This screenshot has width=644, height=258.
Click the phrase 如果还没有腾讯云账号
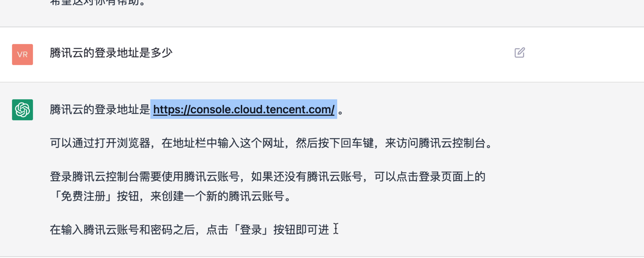[x=306, y=177]
